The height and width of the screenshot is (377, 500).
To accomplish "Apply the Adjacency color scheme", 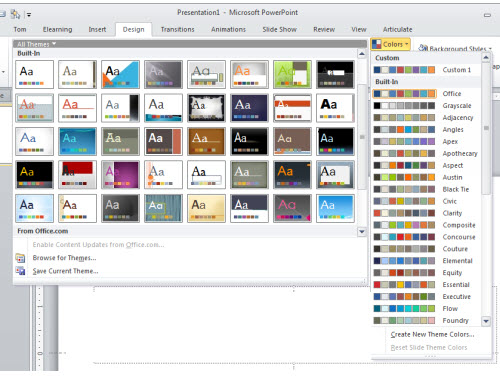I will (x=426, y=118).
